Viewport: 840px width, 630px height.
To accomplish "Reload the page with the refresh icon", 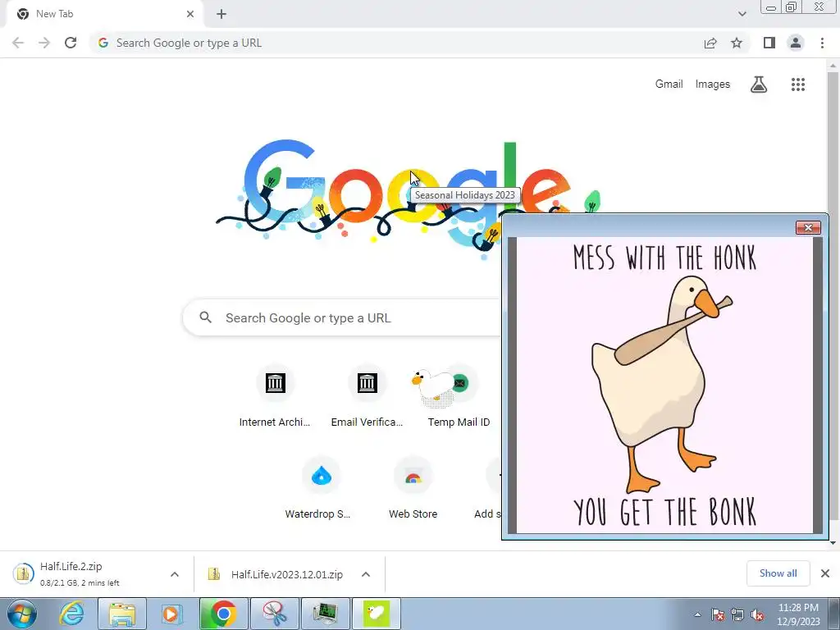I will (71, 43).
